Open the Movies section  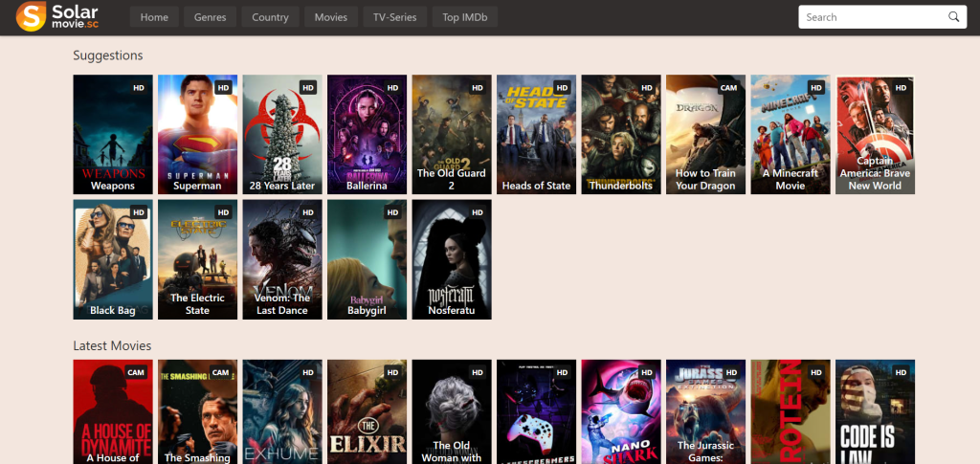[330, 17]
